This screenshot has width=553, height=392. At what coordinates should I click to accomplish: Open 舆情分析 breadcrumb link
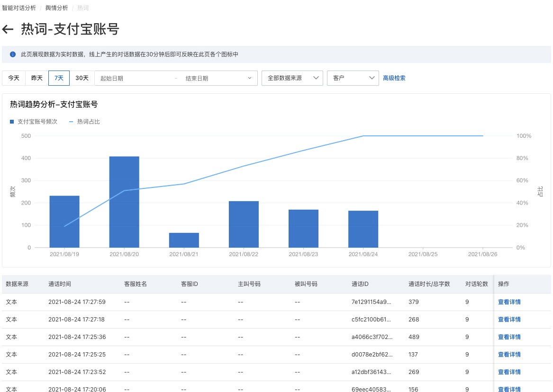click(56, 8)
